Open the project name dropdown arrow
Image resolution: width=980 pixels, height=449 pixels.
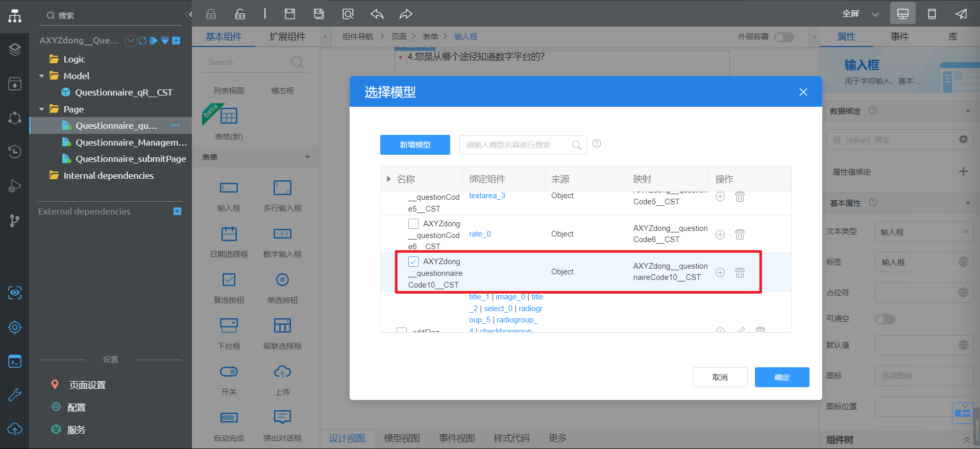pyautogui.click(x=131, y=40)
